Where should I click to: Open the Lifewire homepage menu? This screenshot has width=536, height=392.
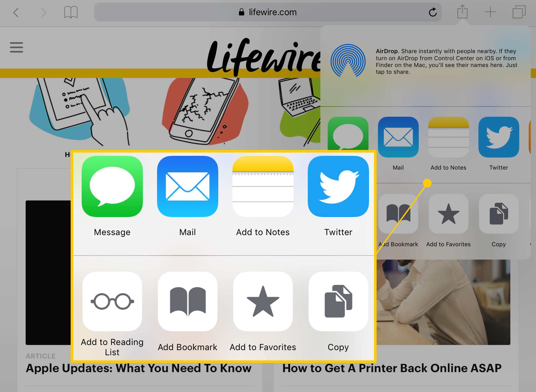(x=17, y=47)
